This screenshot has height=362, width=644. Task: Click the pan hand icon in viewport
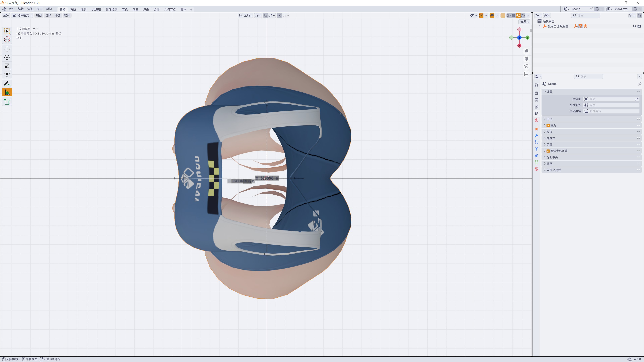tap(526, 59)
